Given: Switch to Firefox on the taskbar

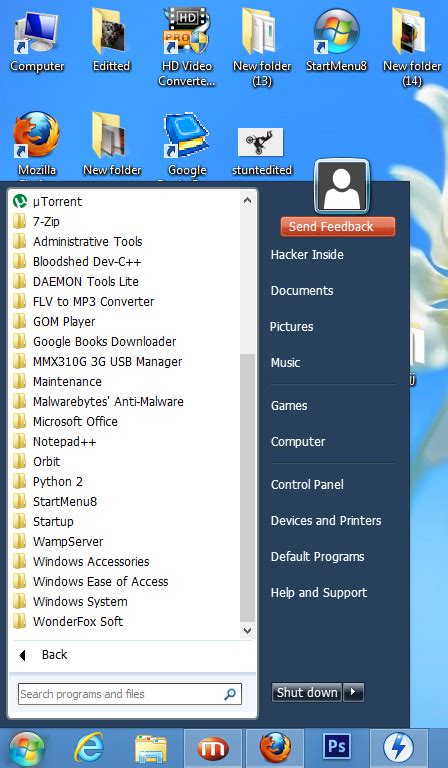Looking at the screenshot, I should pyautogui.click(x=275, y=748).
